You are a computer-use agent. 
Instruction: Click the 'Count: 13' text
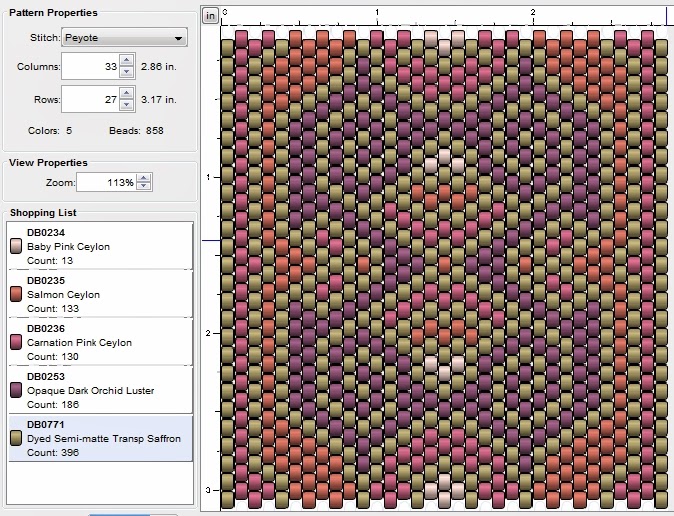coord(50,261)
